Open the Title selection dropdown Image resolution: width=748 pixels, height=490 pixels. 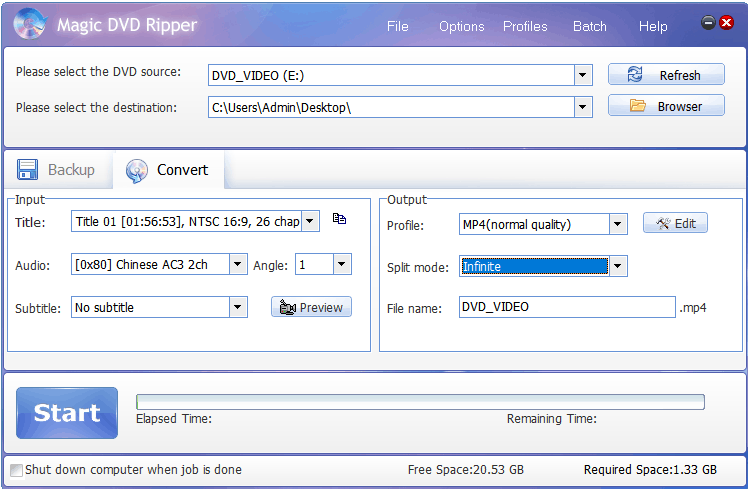click(x=310, y=221)
